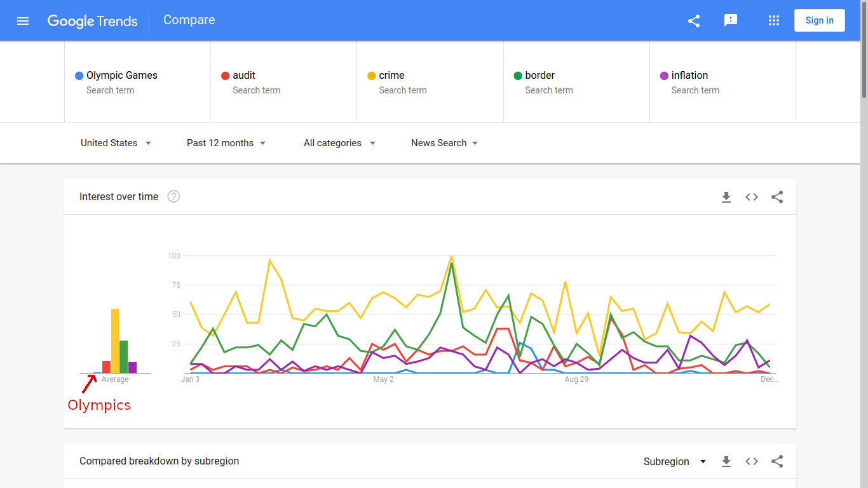The height and width of the screenshot is (488, 868).
Task: Click the purple inflation color dot
Action: click(x=664, y=76)
